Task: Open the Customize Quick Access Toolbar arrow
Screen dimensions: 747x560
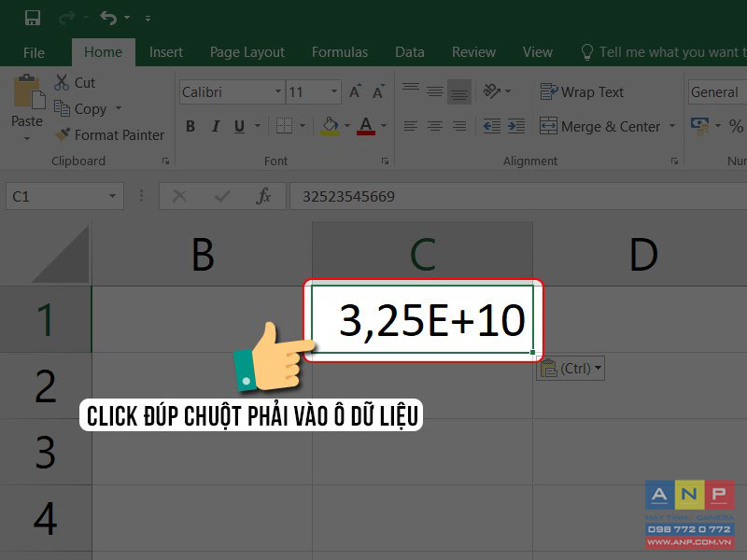Action: (x=148, y=19)
